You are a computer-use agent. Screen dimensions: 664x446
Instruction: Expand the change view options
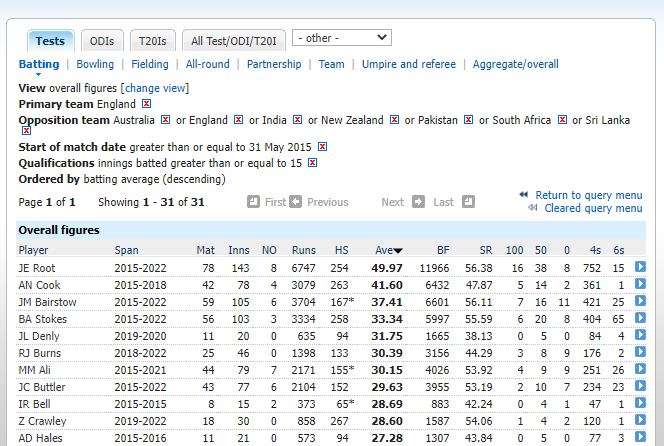point(154,88)
